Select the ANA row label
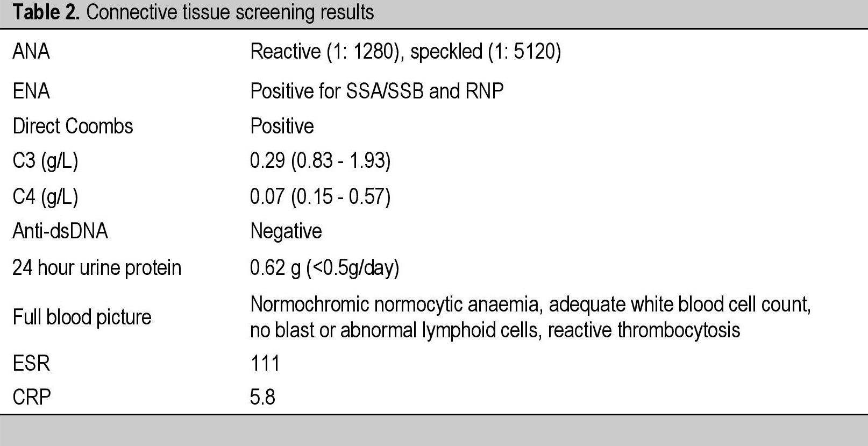Image resolution: width=868 pixels, height=446 pixels. tap(31, 52)
